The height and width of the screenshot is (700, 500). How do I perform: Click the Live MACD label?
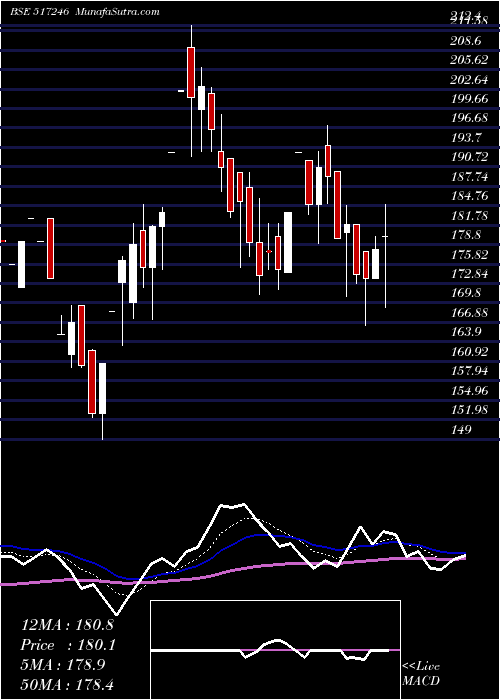421,673
